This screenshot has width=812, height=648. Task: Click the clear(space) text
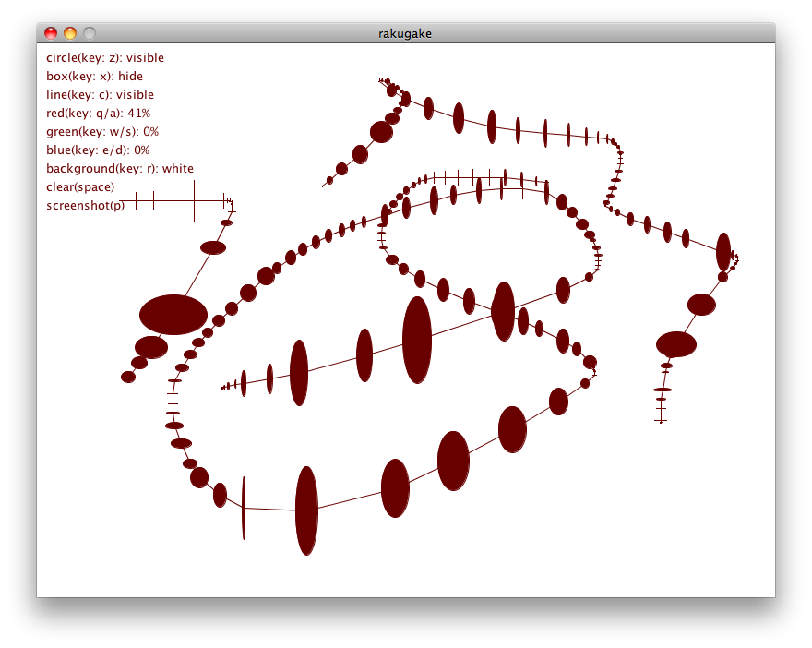pos(80,186)
